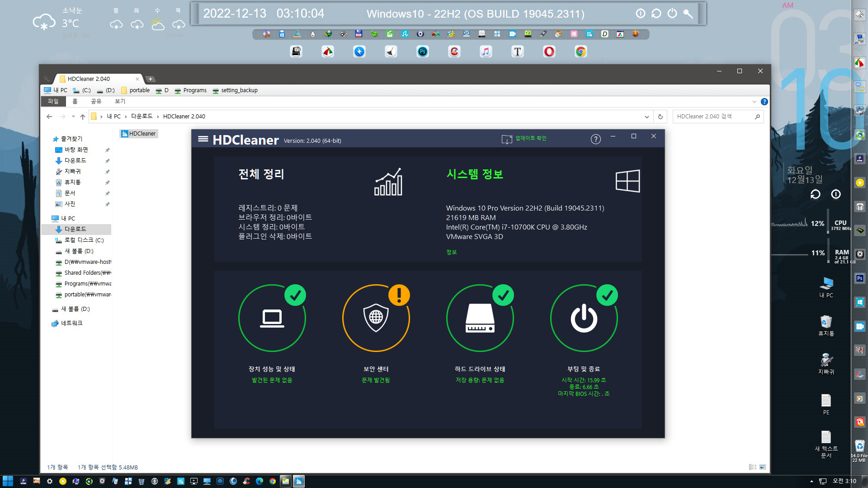The image size is (868, 488).
Task: Select 'Shared Folders' network drive in tree
Action: point(88,272)
